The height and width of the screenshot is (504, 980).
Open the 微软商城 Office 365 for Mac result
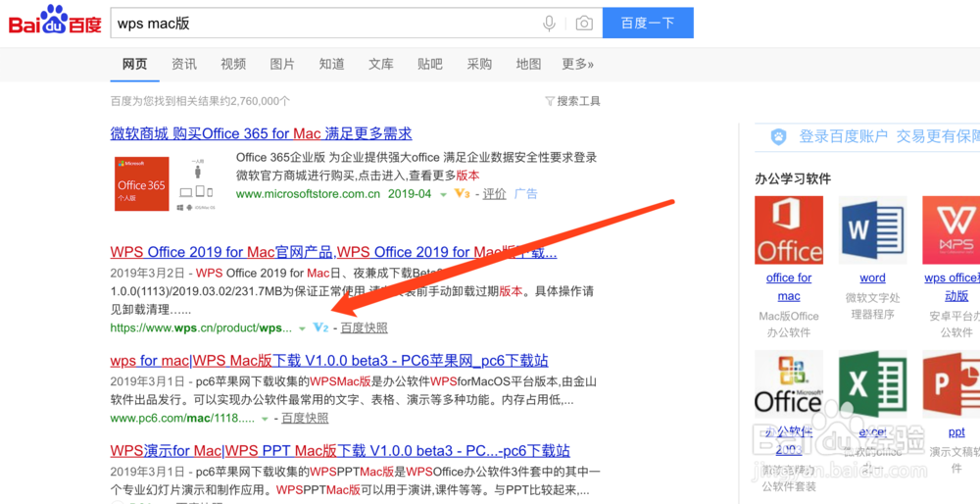coord(262,133)
